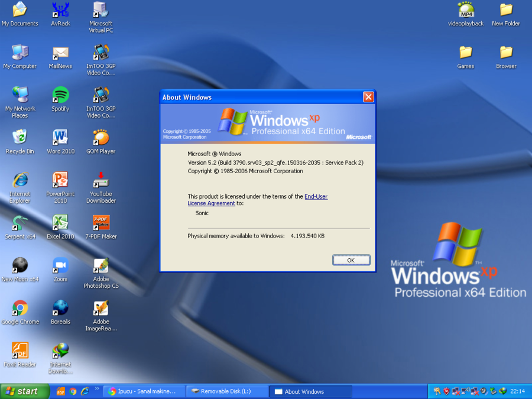
Task: Select the About Windows taskbar button
Action: (x=311, y=391)
